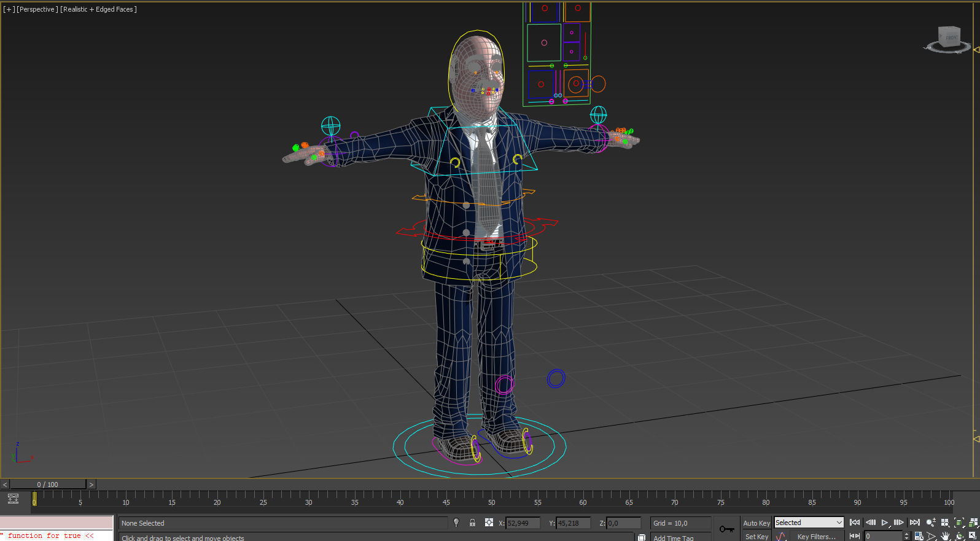Image resolution: width=980 pixels, height=541 pixels.
Task: Move time slider back with left arrow
Action: coord(5,485)
